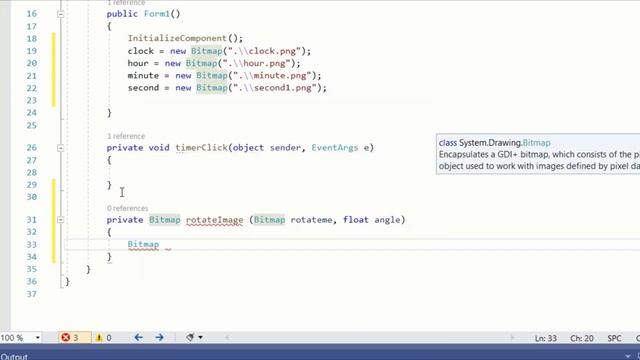Screen dimensions: 640x360
Task: Click line number 37 in the margin
Action: coord(31,294)
